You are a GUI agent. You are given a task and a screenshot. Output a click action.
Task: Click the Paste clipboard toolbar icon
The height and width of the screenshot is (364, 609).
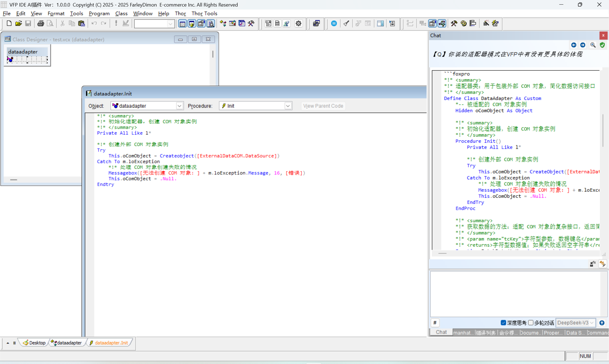[x=81, y=23]
